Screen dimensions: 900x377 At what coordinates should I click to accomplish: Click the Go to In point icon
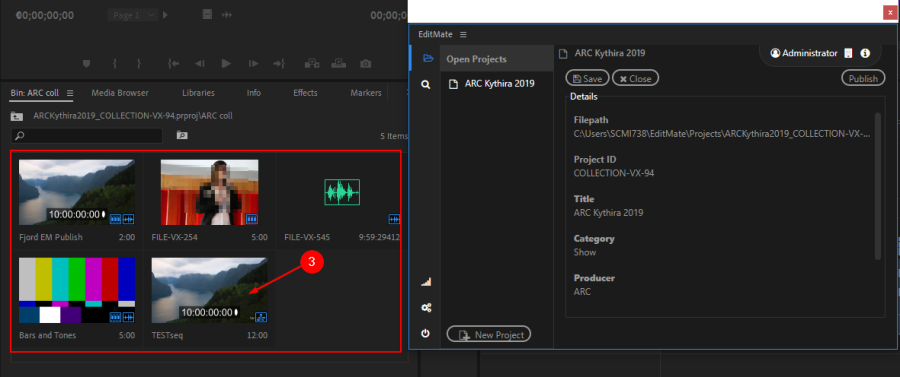click(173, 64)
